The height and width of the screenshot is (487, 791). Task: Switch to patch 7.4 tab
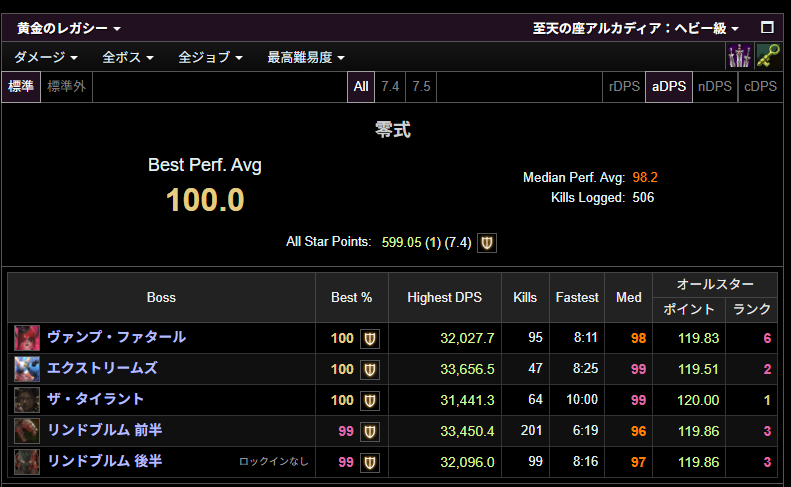[x=390, y=87]
